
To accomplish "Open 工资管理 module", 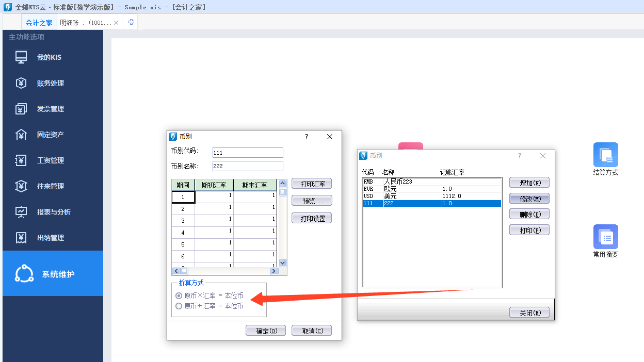I will pos(50,160).
